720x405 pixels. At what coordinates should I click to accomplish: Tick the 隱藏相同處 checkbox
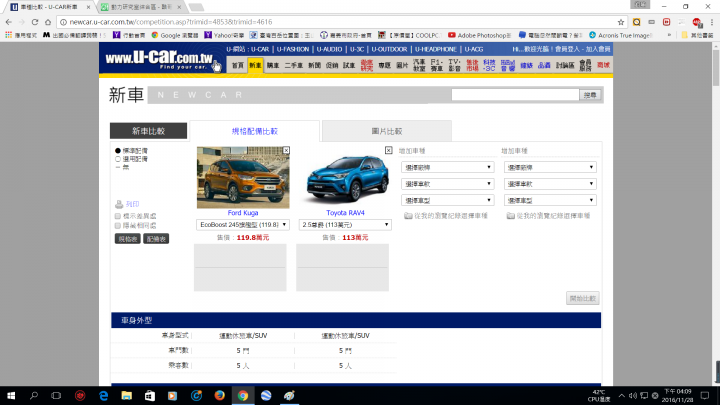point(119,225)
